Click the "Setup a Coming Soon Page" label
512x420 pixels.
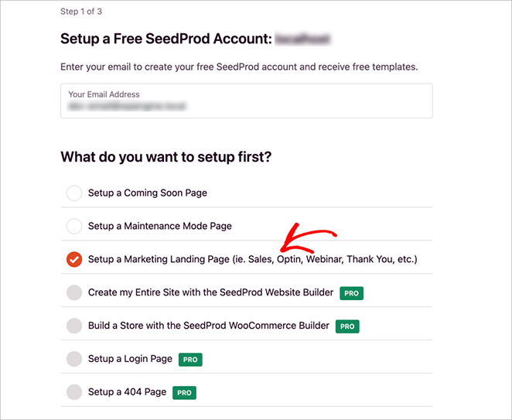(x=148, y=193)
